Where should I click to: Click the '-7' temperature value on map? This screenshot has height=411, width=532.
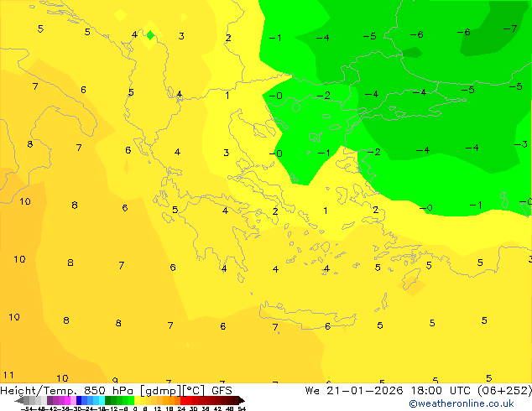[510, 29]
